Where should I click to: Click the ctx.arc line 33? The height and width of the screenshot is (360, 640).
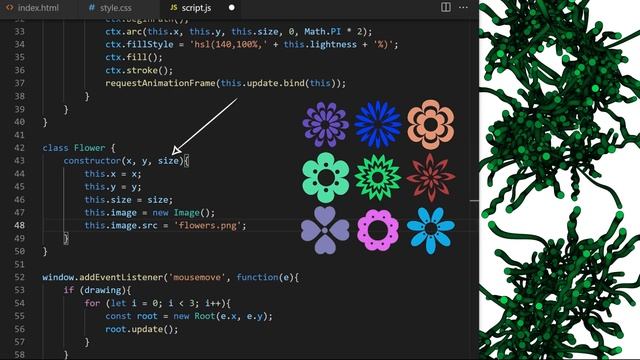point(238,31)
